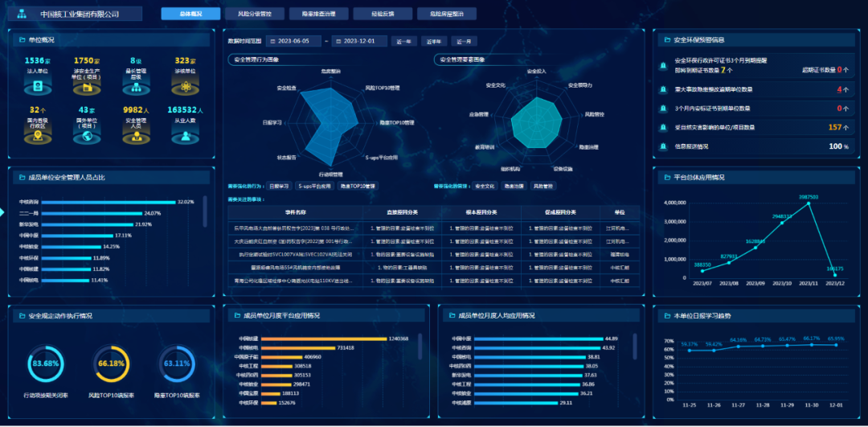868x427 pixels.
Task: Select the 近半年 time range option
Action: pyautogui.click(x=434, y=41)
